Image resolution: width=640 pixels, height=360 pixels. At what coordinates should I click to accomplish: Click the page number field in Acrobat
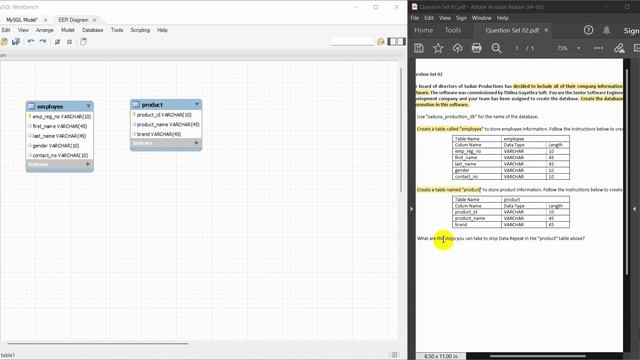(x=516, y=48)
